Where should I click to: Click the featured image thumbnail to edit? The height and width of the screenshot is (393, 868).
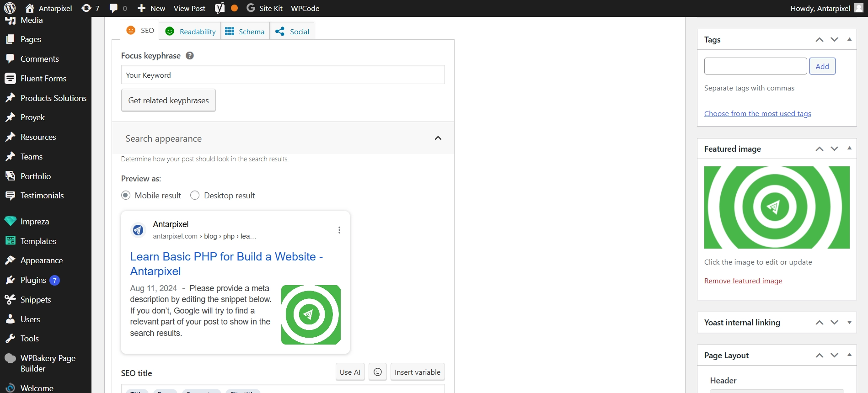point(777,207)
